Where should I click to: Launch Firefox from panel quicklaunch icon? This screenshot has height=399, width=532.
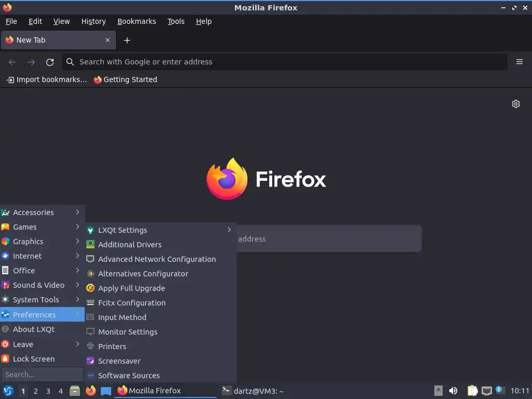(x=90, y=391)
